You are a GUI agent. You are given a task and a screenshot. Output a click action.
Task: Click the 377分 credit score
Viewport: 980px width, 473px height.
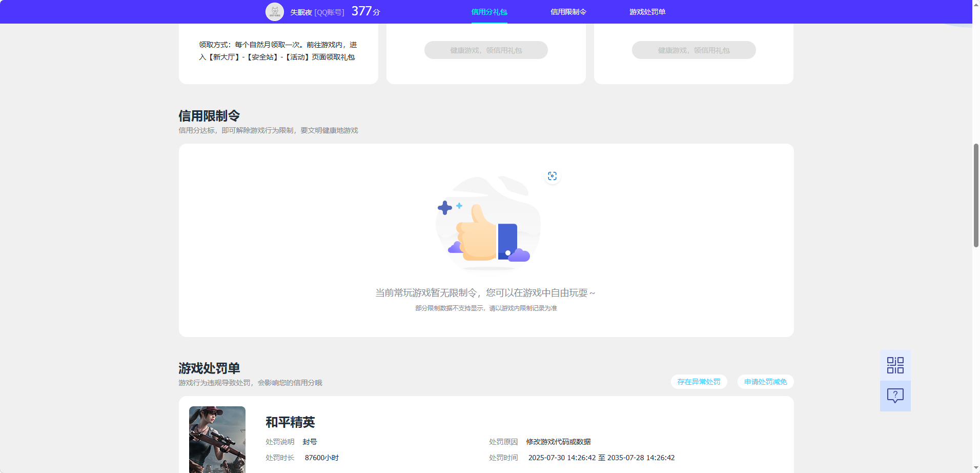tap(365, 11)
